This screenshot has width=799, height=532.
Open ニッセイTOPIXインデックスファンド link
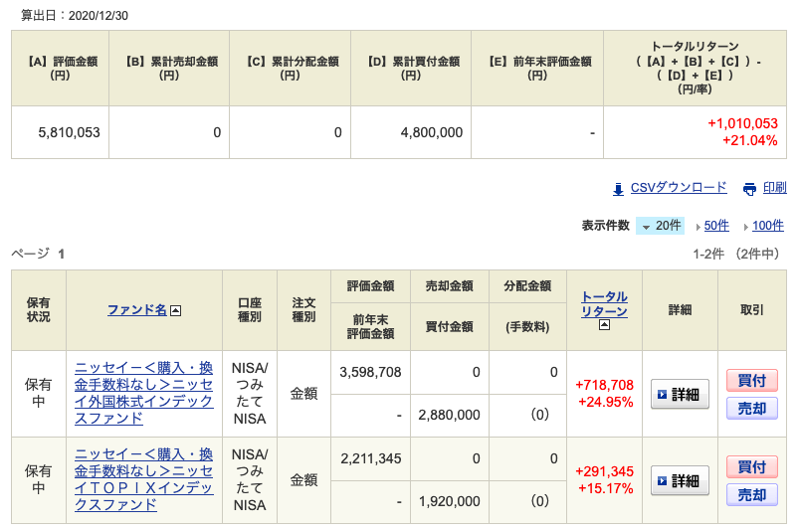[143, 479]
